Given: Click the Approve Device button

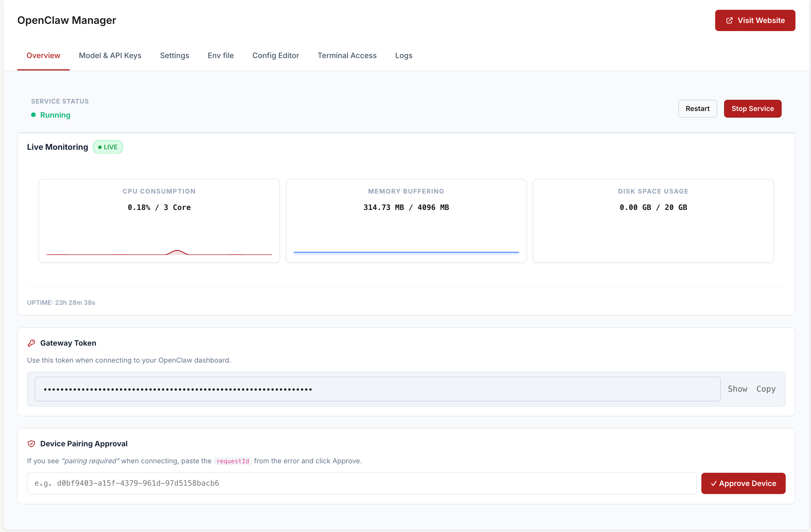Looking at the screenshot, I should [x=743, y=483].
